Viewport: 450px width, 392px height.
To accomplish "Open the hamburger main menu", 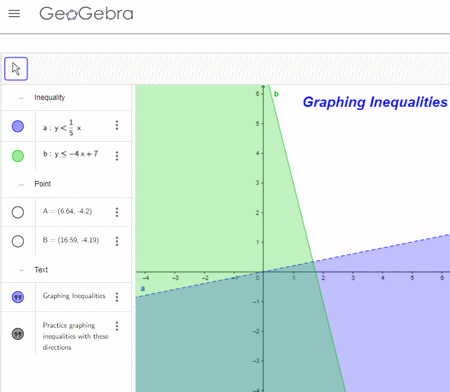I will pos(14,14).
